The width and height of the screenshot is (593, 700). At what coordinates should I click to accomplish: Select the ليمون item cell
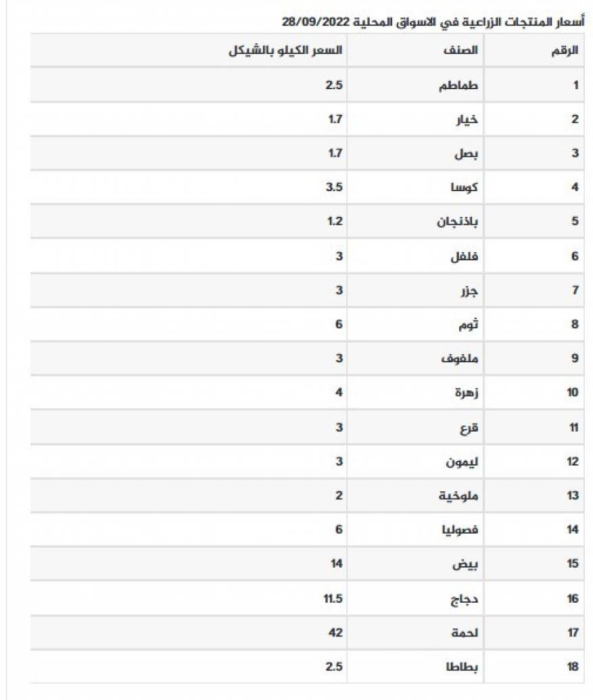[x=461, y=461]
